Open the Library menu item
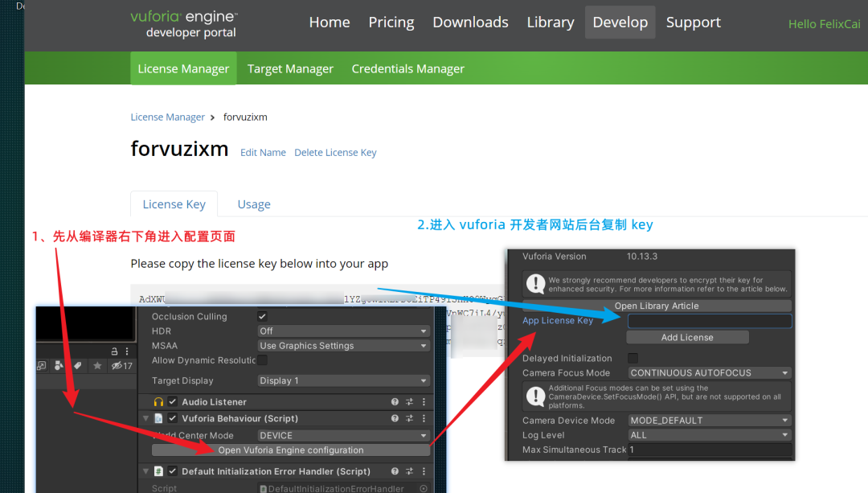 [x=551, y=23]
